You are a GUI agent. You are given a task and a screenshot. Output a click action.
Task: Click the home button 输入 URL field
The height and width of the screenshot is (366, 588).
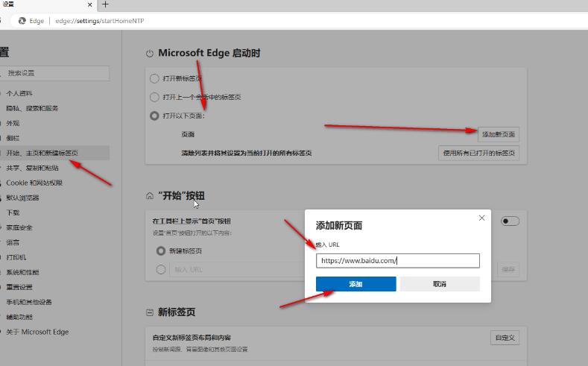[237, 269]
